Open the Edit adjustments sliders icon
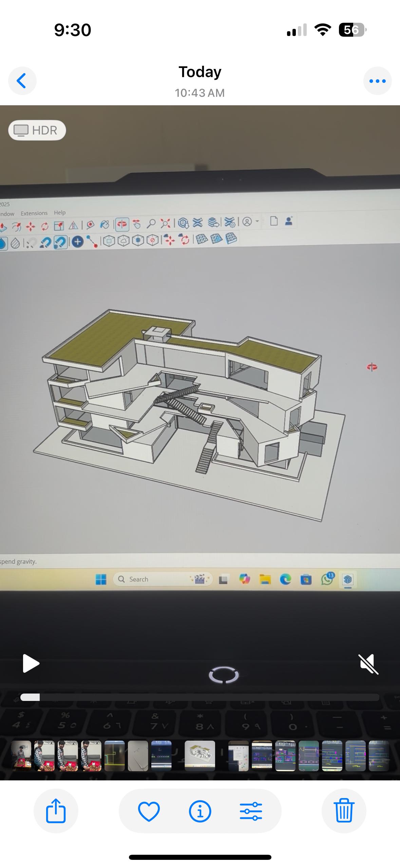This screenshot has width=400, height=868. [x=251, y=811]
